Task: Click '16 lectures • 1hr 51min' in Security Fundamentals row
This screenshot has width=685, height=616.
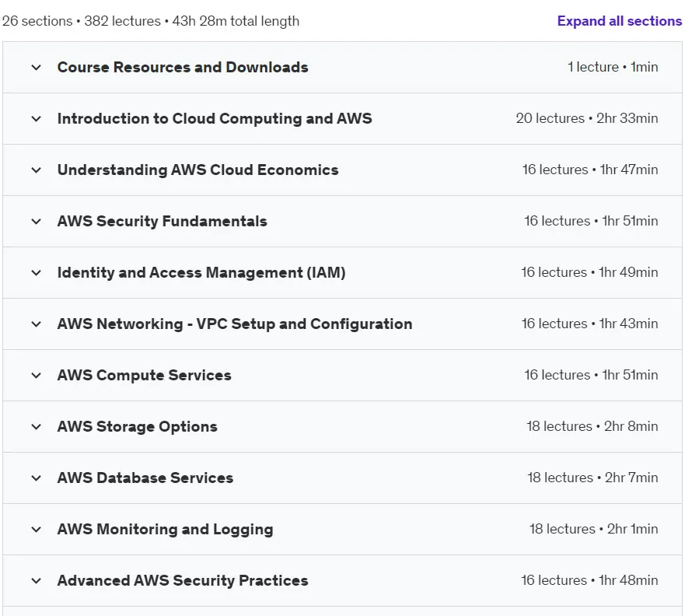Action: coord(591,221)
